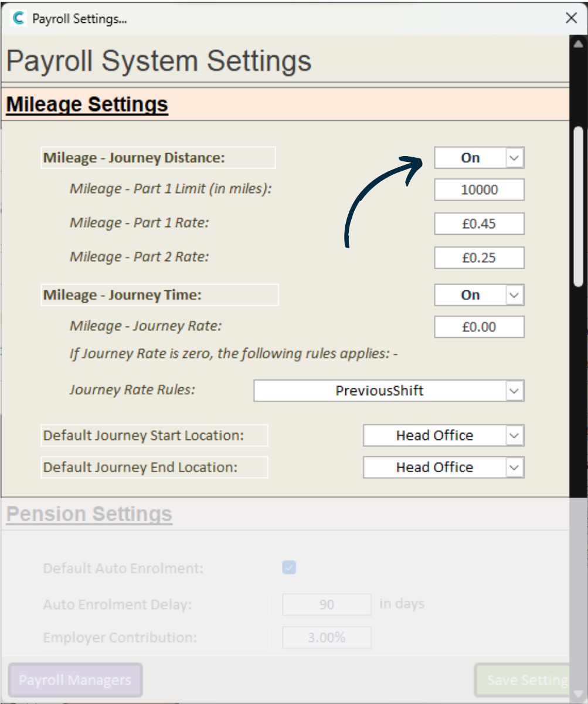Viewport: 588px width, 704px height.
Task: Click 'Employer Contribution:' label
Action: point(120,638)
